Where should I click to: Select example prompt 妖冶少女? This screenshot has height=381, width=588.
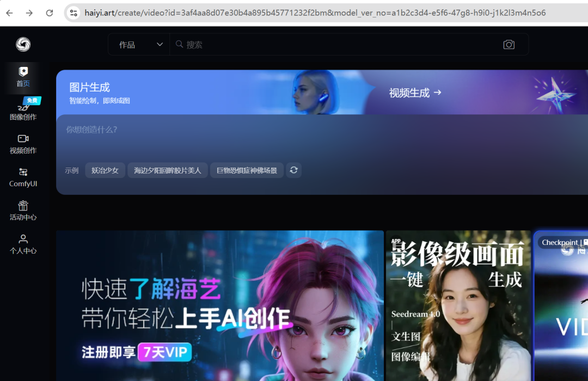pyautogui.click(x=105, y=170)
